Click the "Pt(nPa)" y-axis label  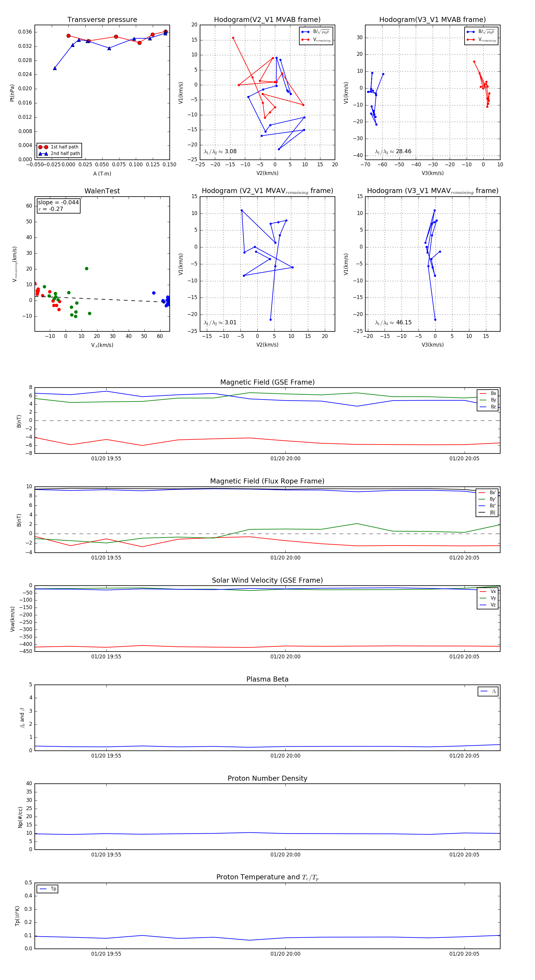coord(12,93)
